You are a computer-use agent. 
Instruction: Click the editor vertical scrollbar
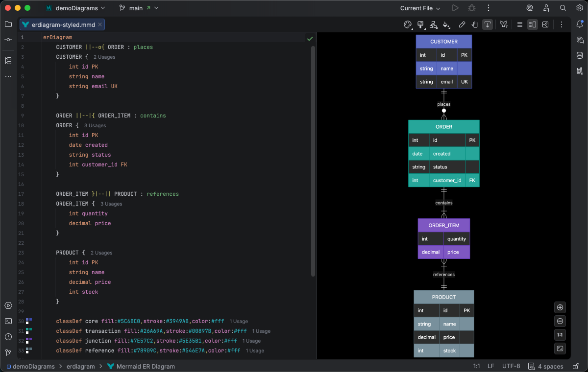point(313,162)
